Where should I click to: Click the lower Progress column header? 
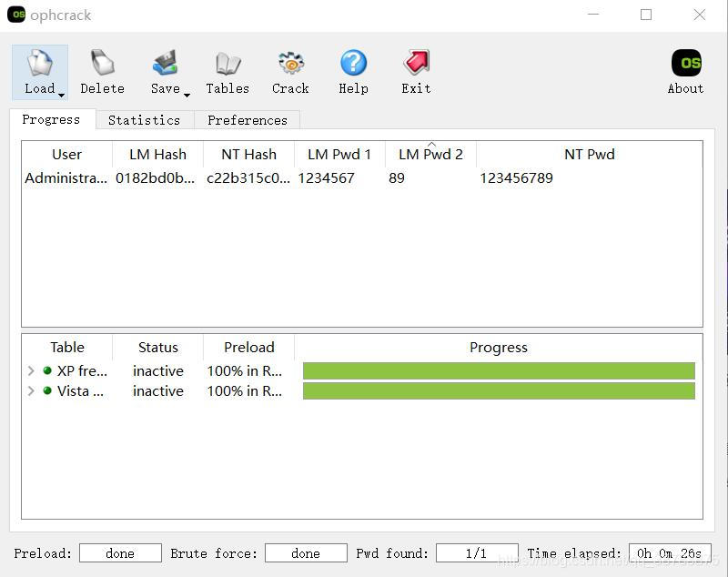click(x=498, y=348)
